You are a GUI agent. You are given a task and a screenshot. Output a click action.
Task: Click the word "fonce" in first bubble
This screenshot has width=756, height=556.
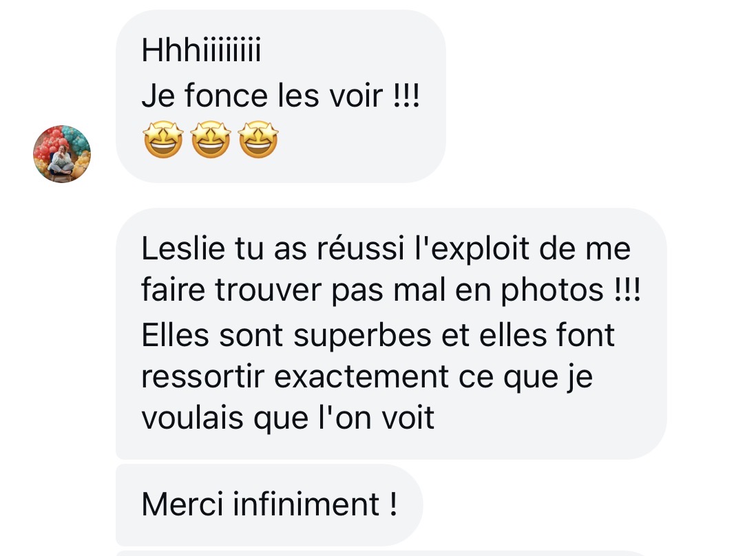pyautogui.click(x=226, y=96)
